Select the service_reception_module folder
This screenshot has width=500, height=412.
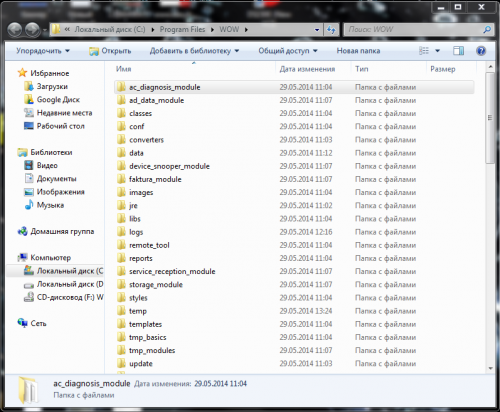coord(172,271)
